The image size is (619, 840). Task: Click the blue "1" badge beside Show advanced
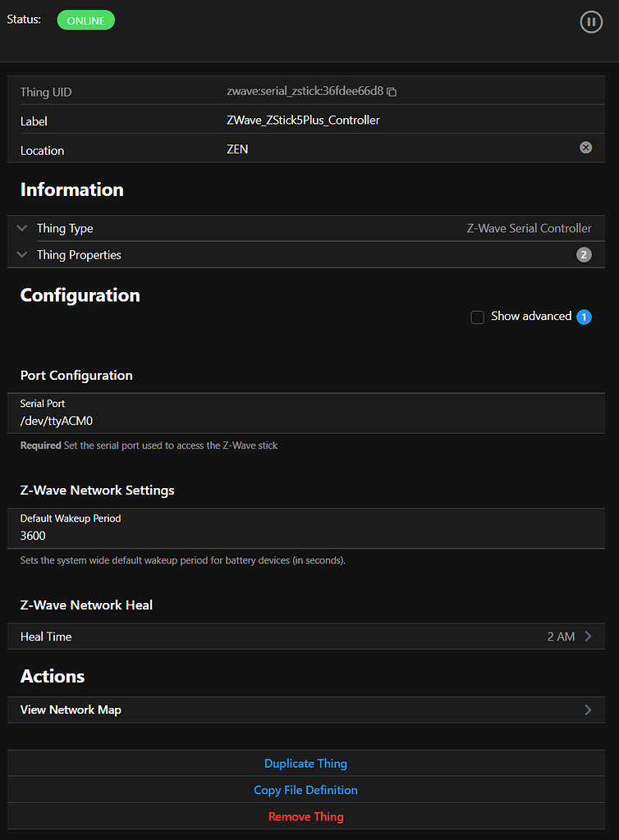click(x=584, y=316)
